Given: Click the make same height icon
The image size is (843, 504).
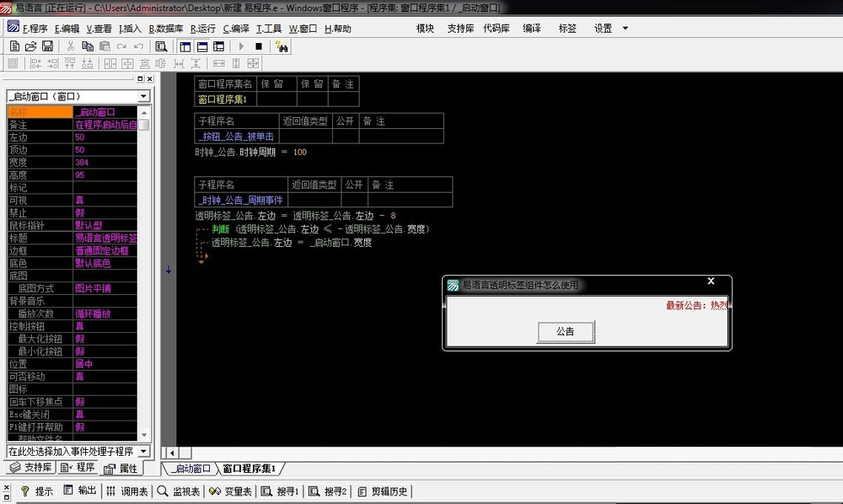Looking at the screenshot, I should click(236, 63).
